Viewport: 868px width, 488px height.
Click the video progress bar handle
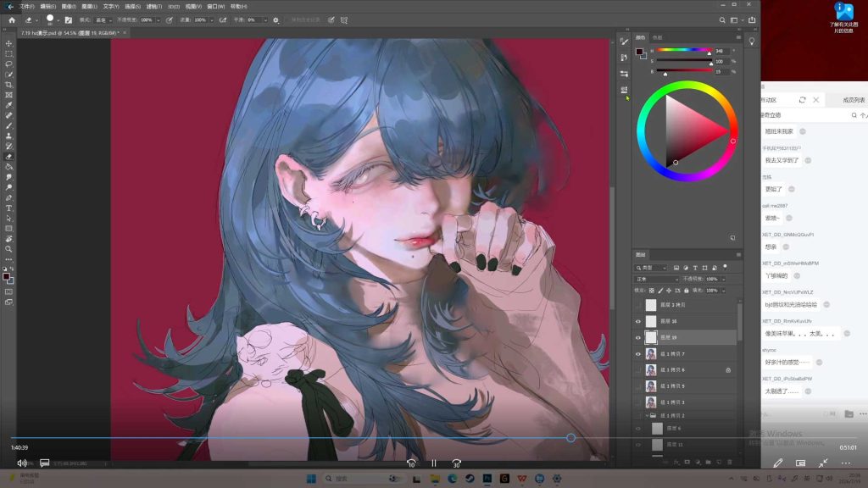(570, 438)
